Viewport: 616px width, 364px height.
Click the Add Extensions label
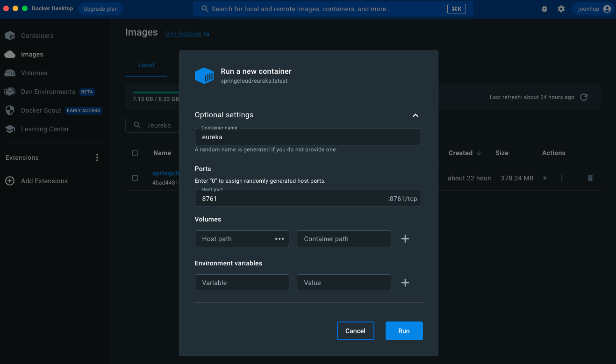point(44,181)
